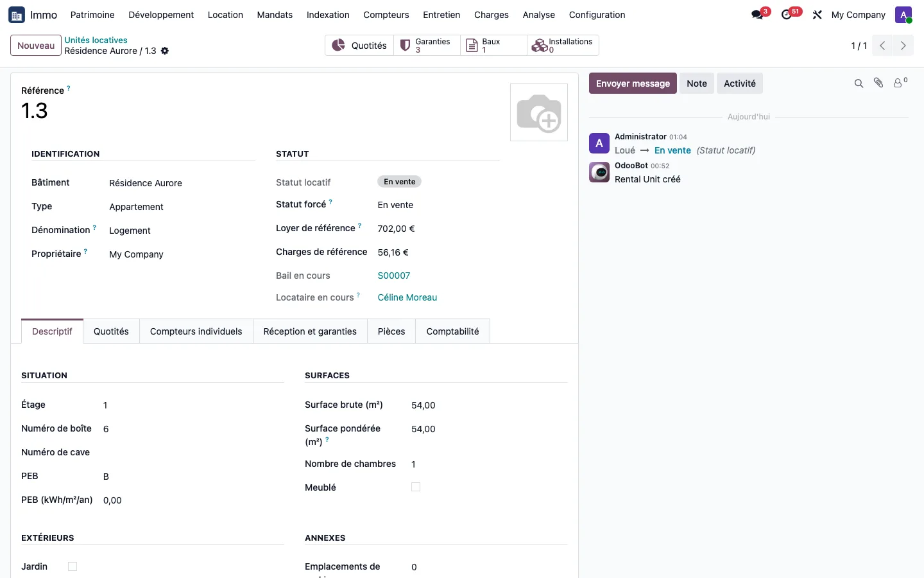
Task: Open the Quotités pie chart button
Action: point(359,46)
